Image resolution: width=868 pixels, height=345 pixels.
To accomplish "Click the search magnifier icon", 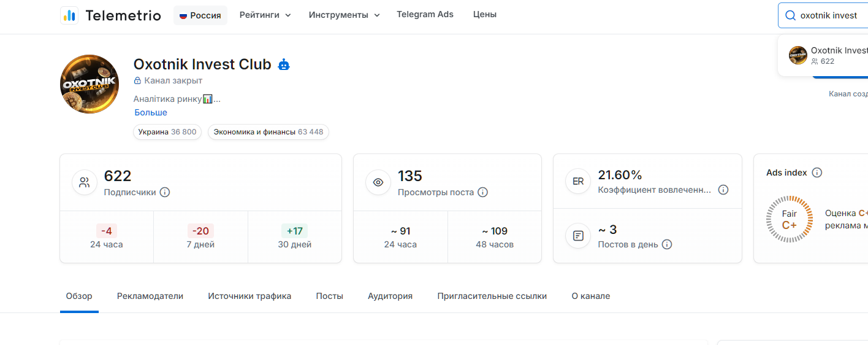I will tap(790, 15).
